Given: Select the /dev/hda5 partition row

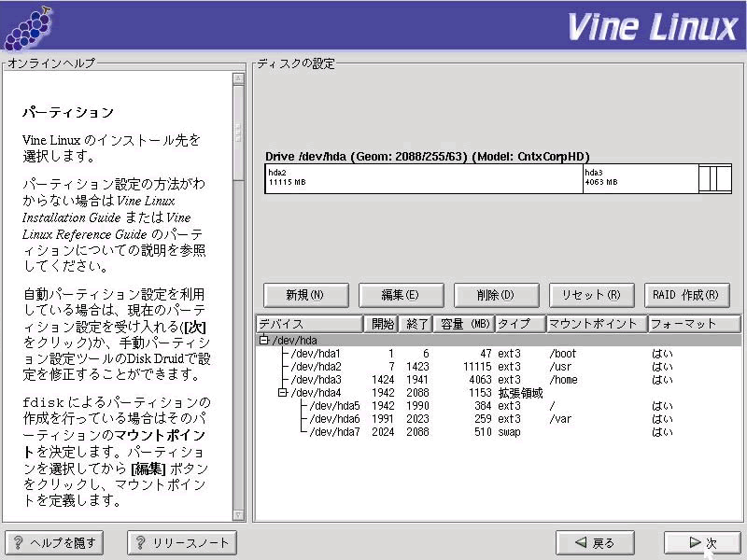Looking at the screenshot, I should (x=499, y=406).
